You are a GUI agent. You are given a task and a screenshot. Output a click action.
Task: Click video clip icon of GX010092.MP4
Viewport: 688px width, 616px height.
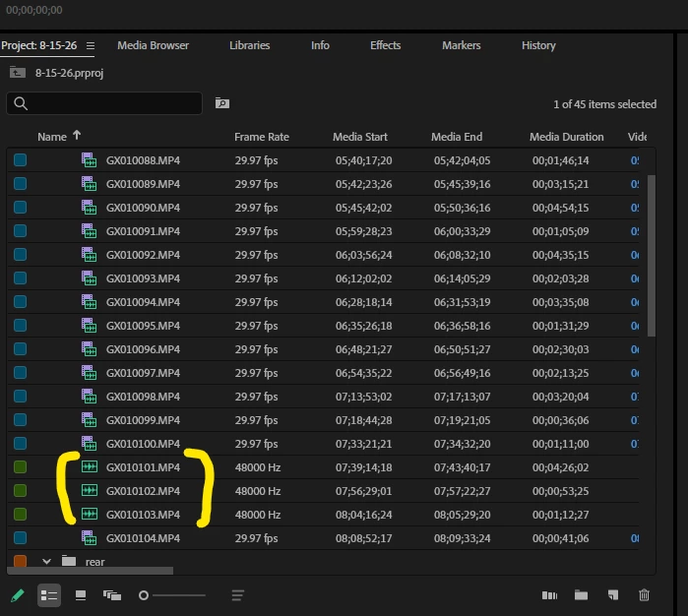[89, 255]
